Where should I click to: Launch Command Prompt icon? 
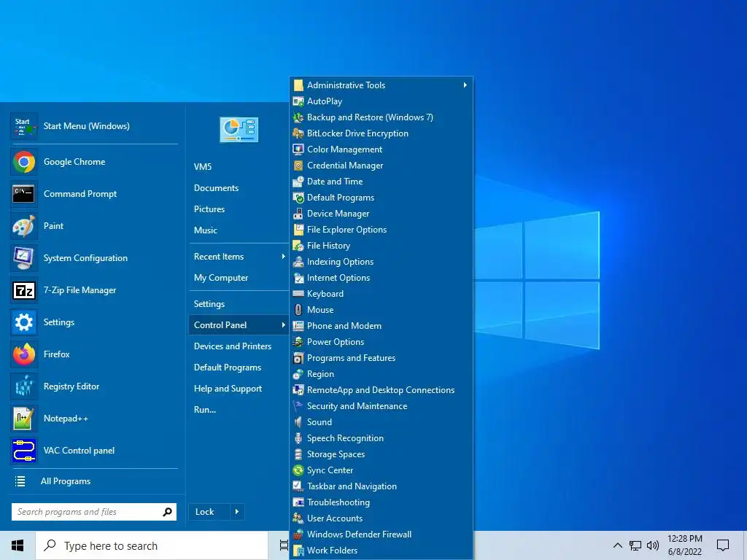click(23, 194)
